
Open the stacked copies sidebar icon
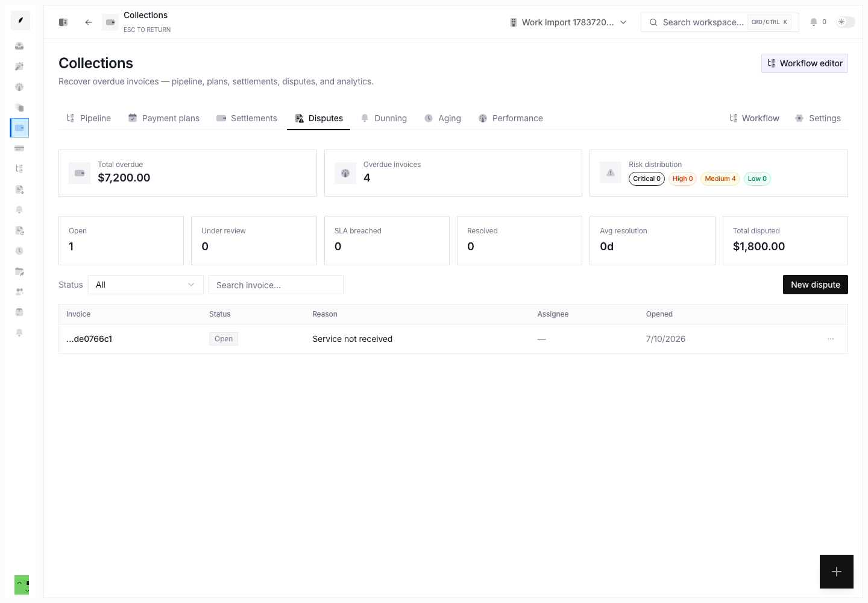19,107
